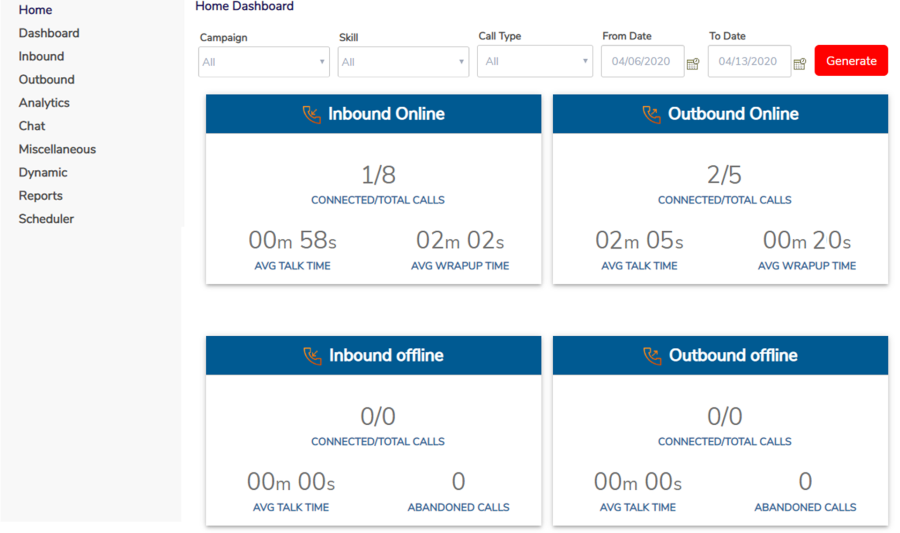Focus the To Date field 04/13/2020
The image size is (900, 533).
[750, 61]
